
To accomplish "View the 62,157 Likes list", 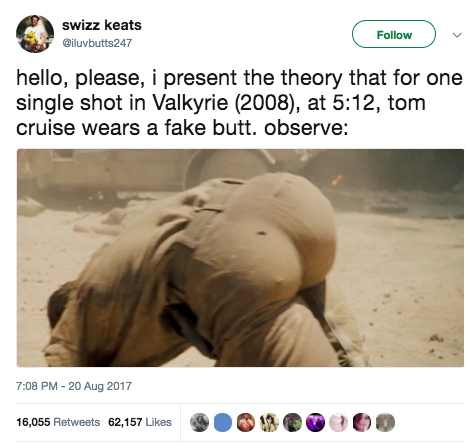I will pos(140,422).
